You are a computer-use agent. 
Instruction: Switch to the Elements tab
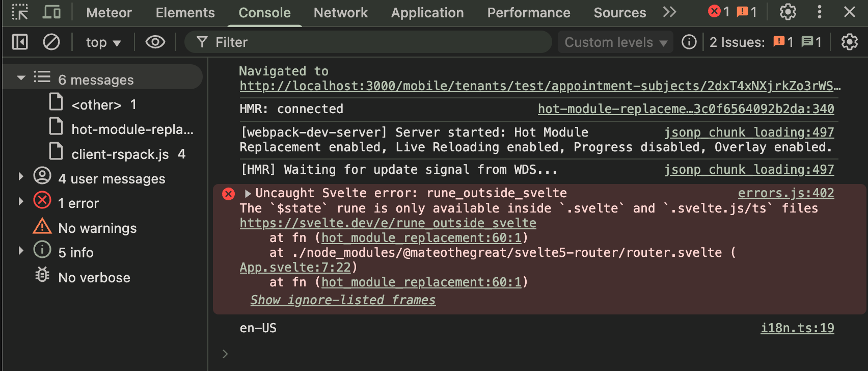point(185,13)
